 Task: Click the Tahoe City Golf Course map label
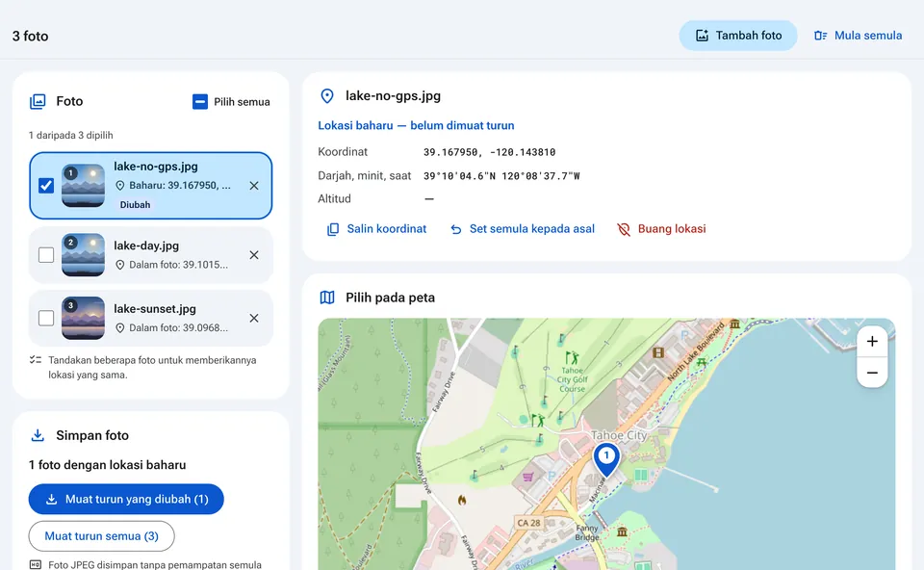[x=572, y=379]
